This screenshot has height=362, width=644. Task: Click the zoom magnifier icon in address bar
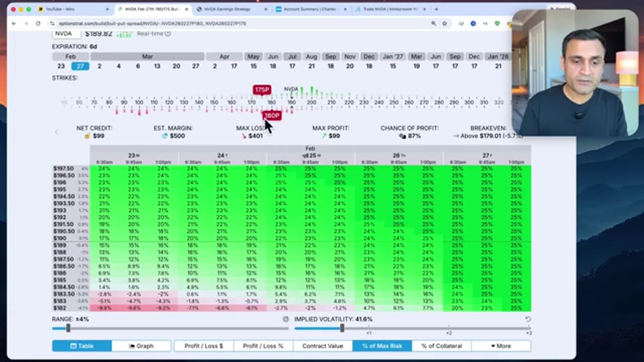coord(434,24)
